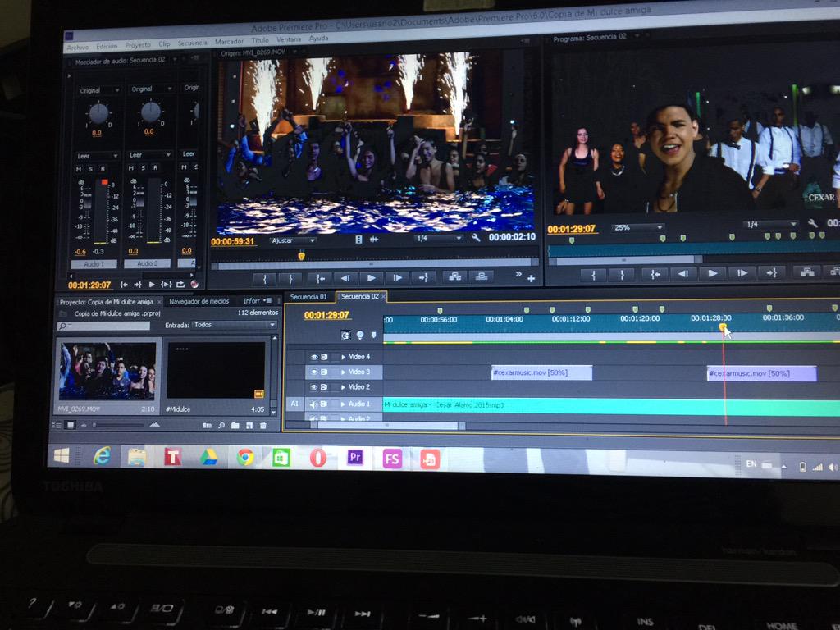Image resolution: width=840 pixels, height=630 pixels.
Task: Play the Program monitor Secuencia 02
Action: tap(712, 274)
